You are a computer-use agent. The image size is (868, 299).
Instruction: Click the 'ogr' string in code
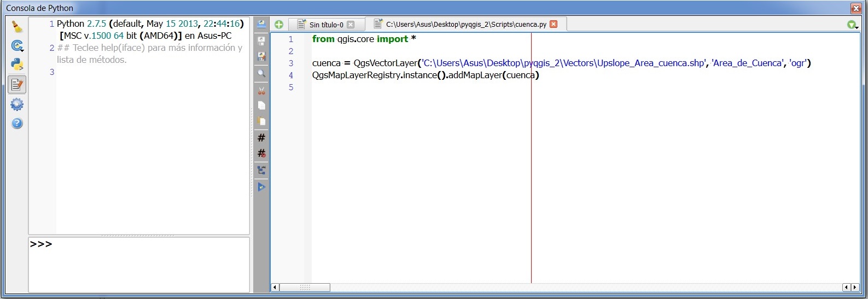pyautogui.click(x=798, y=63)
